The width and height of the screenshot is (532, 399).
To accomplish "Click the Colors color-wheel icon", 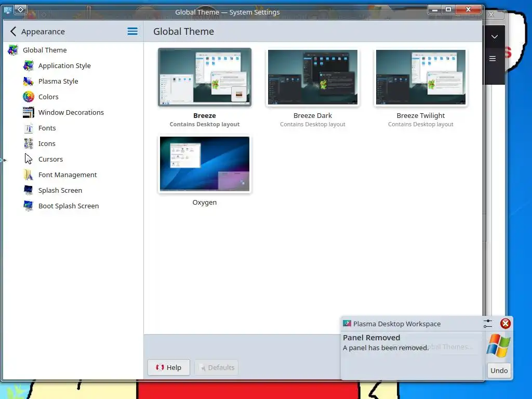I will coord(29,97).
